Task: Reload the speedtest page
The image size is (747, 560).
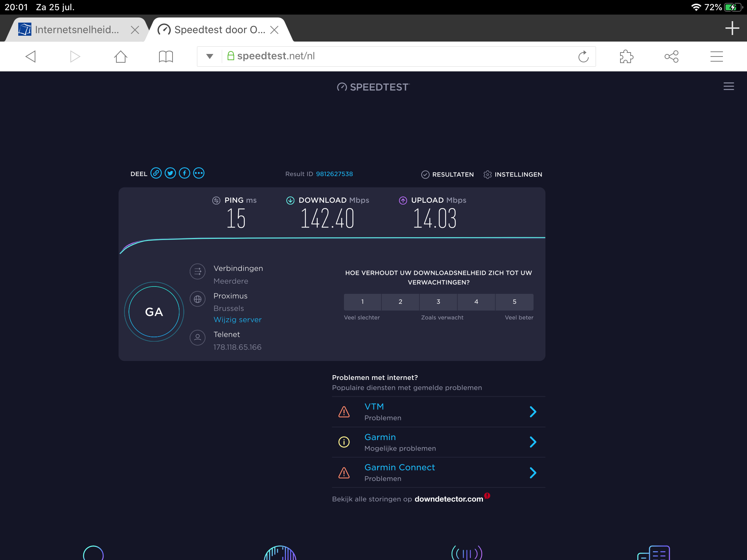Action: click(583, 57)
